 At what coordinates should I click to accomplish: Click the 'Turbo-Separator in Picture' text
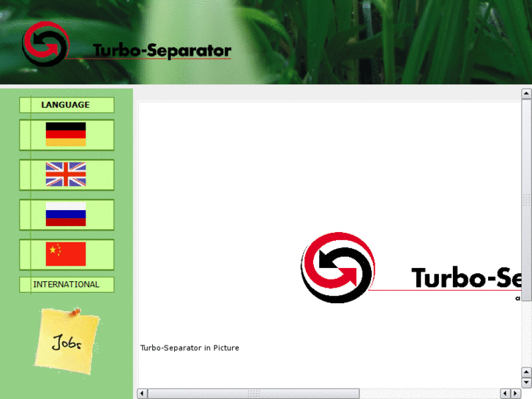tap(190, 348)
